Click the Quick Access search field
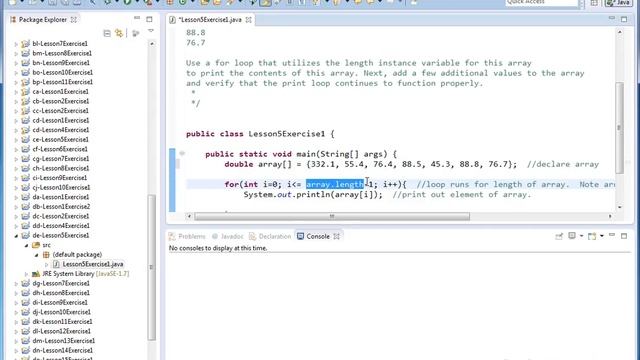This screenshot has height=360, width=640. [542, 3]
